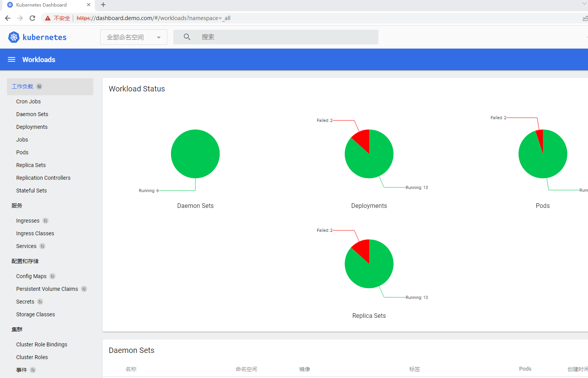
Task: Focus the 搜索 search field
Action: 276,37
